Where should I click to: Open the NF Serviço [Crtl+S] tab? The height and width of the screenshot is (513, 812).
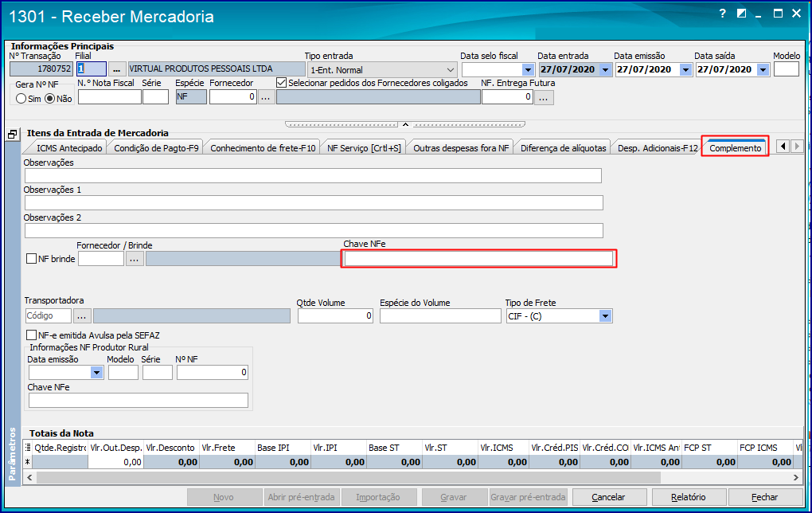pyautogui.click(x=364, y=148)
